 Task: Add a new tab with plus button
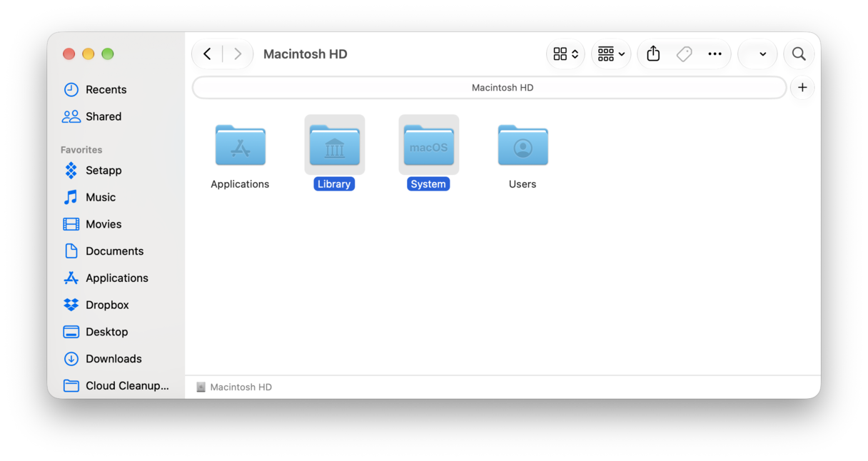pyautogui.click(x=802, y=88)
